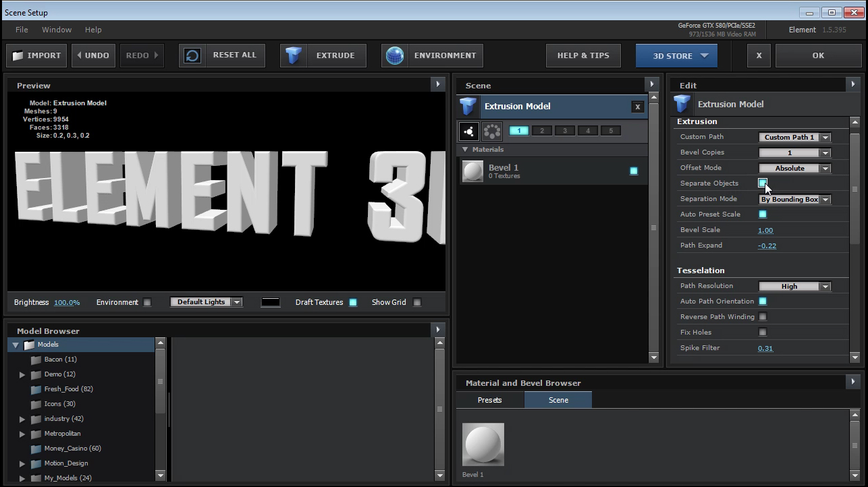Select the circular group symmetry icon
The height and width of the screenshot is (487, 868).
coord(492,131)
